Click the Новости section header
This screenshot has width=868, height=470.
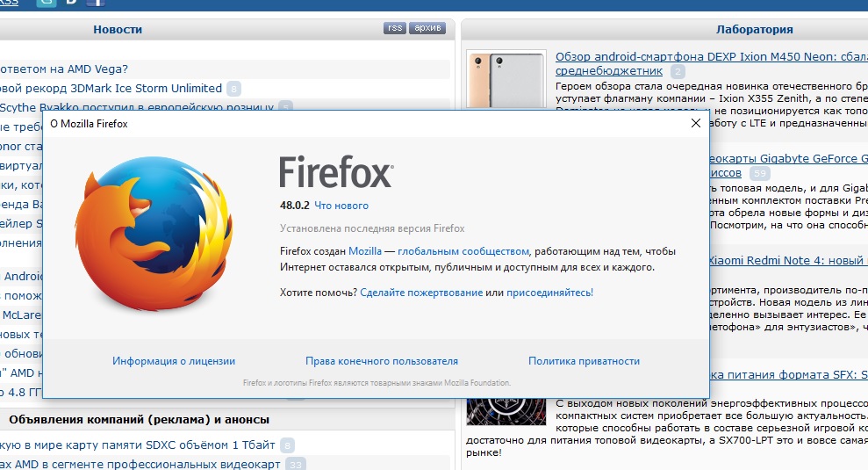tap(118, 29)
